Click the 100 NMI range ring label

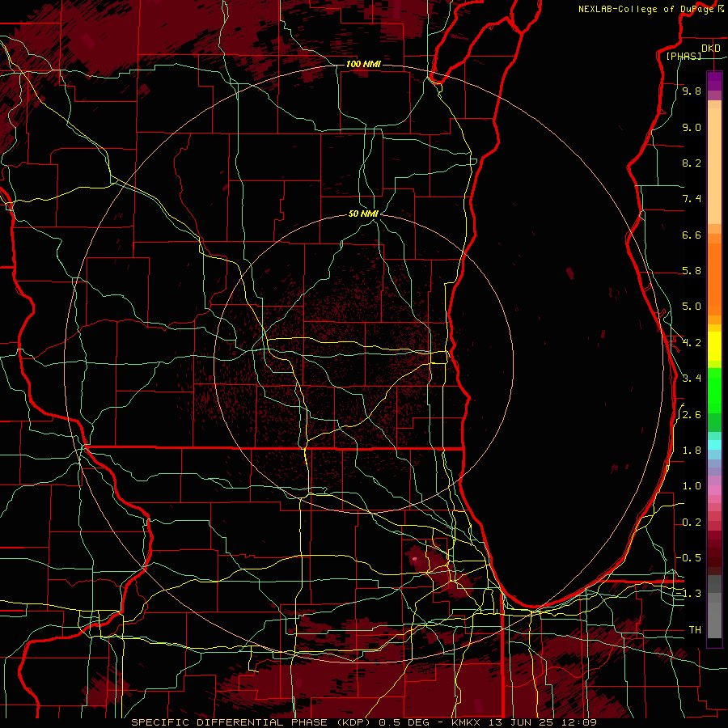click(x=363, y=64)
